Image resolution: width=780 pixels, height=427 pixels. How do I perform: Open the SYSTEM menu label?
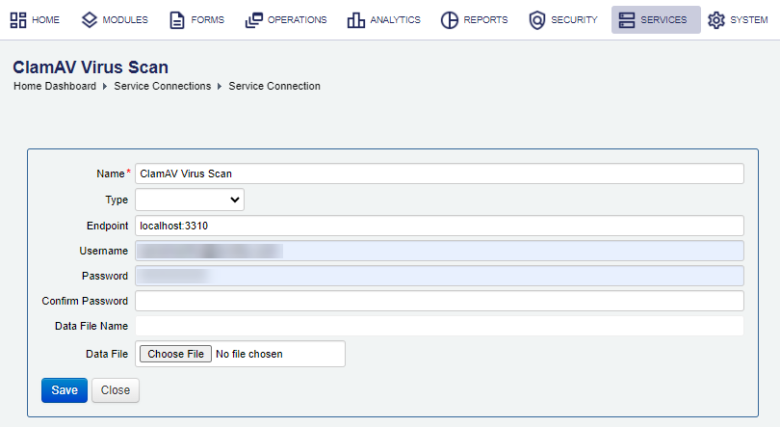749,20
